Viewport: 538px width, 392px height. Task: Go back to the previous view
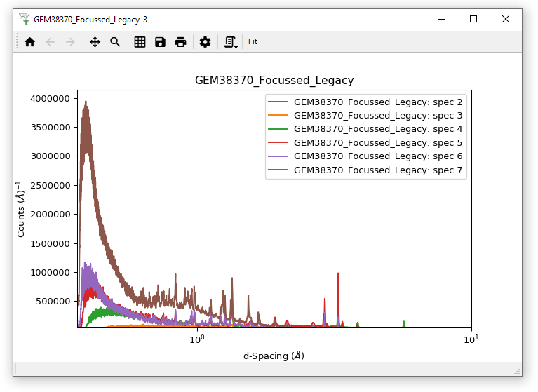tap(50, 42)
